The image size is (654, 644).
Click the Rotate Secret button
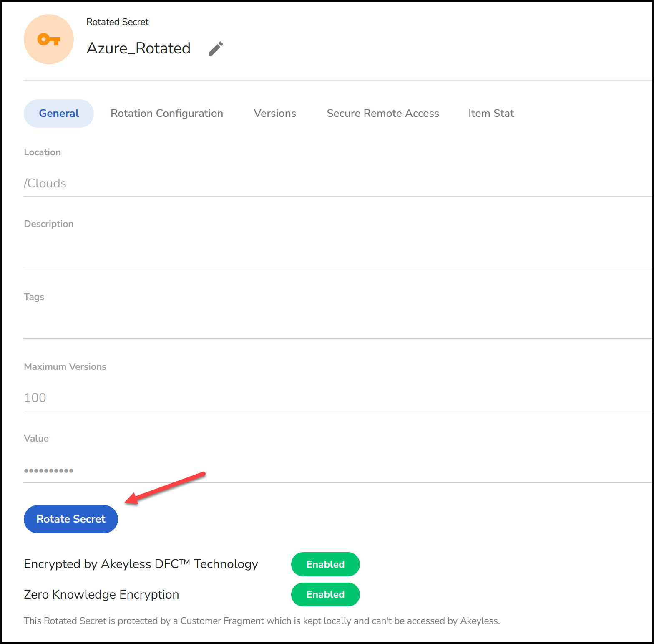pyautogui.click(x=71, y=519)
